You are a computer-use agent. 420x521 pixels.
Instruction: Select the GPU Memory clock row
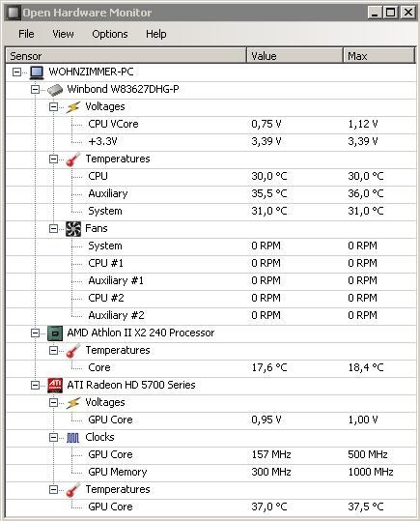(210, 472)
